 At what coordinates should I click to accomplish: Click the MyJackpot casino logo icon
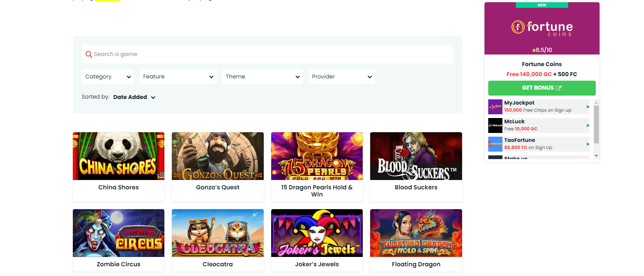[x=495, y=107]
